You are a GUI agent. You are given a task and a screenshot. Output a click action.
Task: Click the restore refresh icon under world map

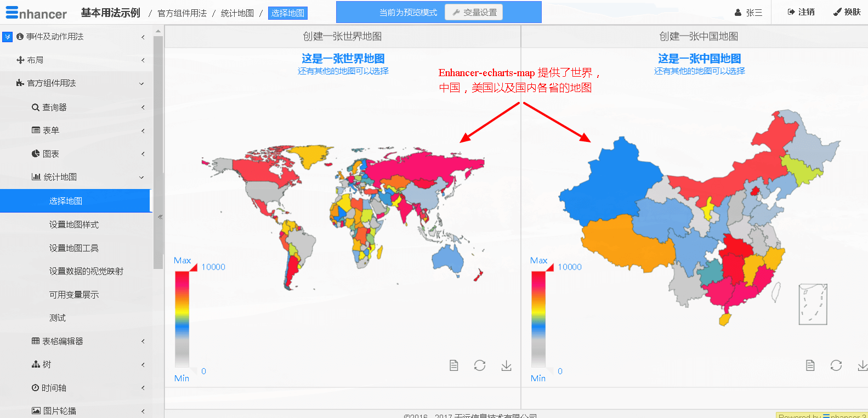click(480, 365)
